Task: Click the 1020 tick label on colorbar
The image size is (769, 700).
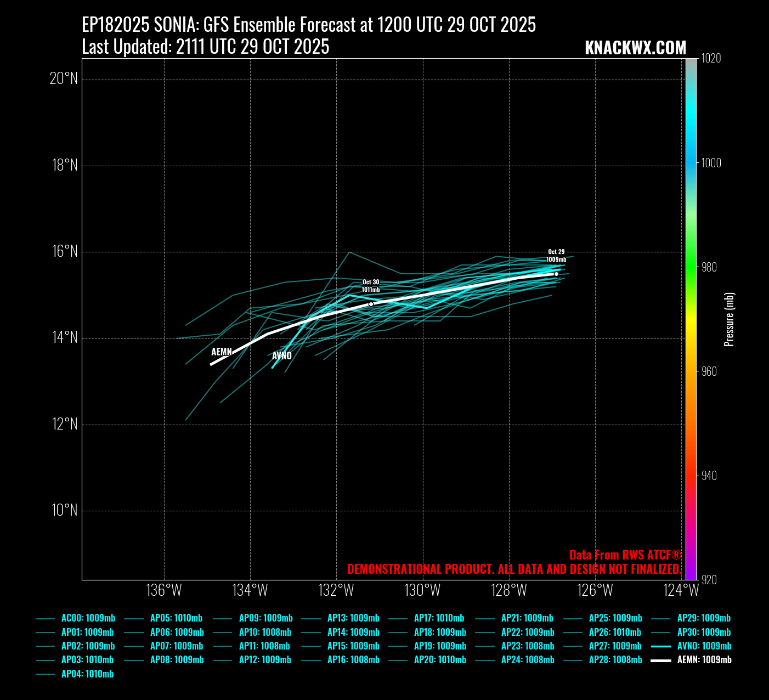Action: click(711, 59)
